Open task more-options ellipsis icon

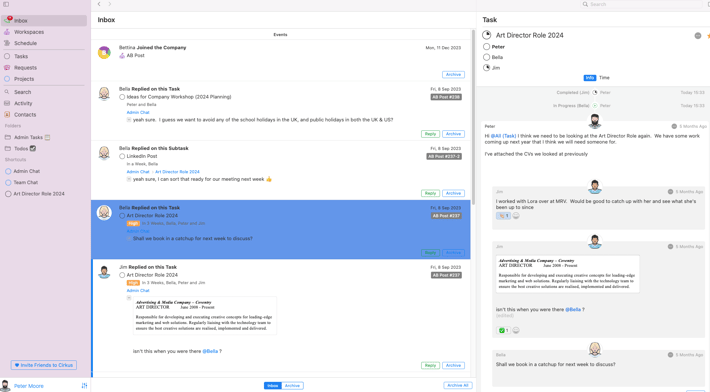pyautogui.click(x=698, y=35)
